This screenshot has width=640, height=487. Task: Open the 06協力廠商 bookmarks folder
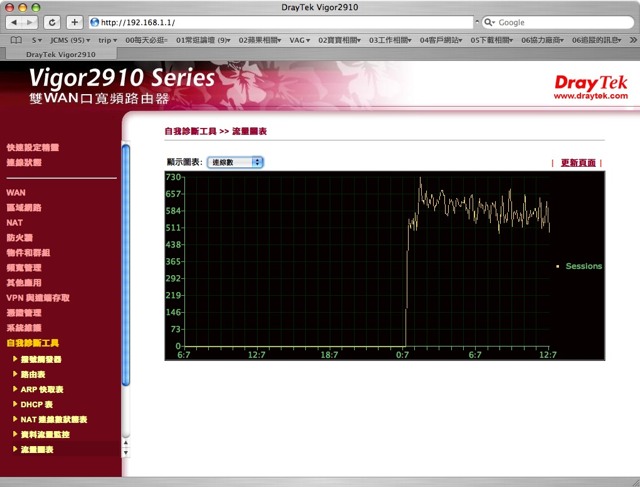click(542, 40)
